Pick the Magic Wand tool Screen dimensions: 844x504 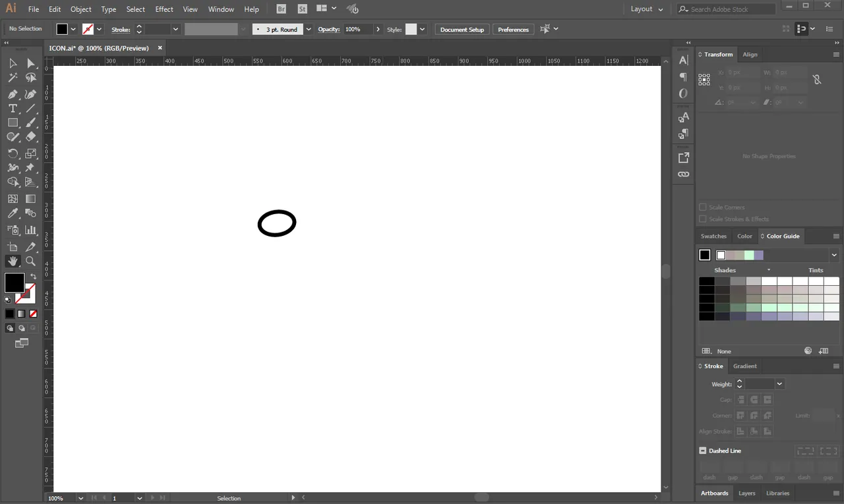pyautogui.click(x=13, y=78)
